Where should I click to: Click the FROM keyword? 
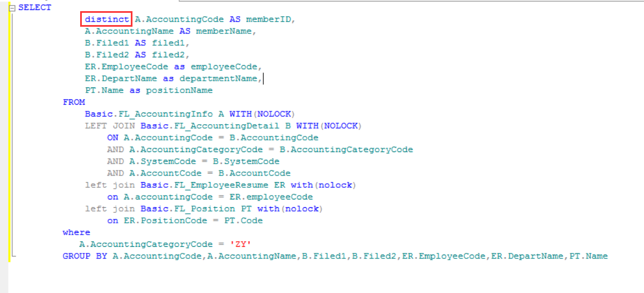pos(73,102)
